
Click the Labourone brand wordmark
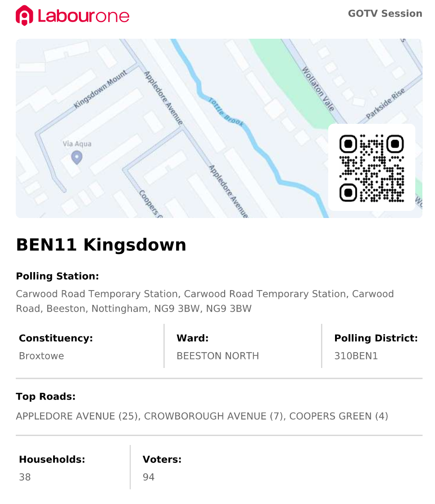tap(84, 16)
